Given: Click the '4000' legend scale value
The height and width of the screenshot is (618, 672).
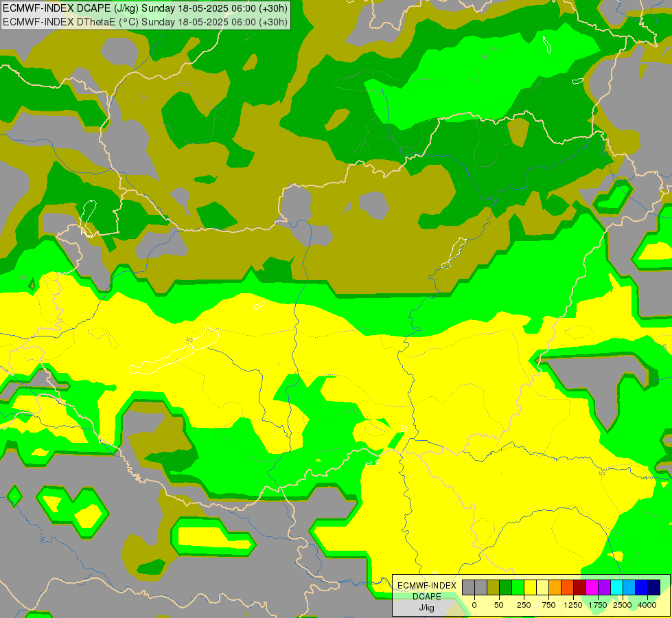Looking at the screenshot, I should [647, 605].
